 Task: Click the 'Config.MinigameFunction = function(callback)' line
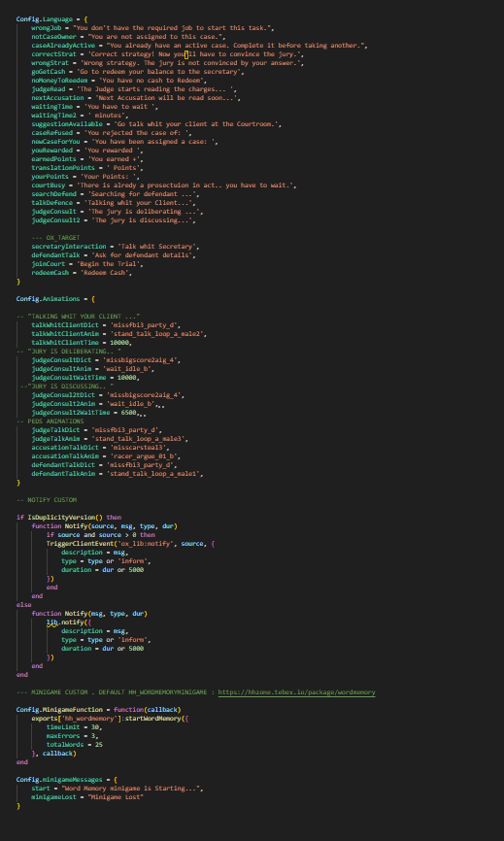coord(99,710)
